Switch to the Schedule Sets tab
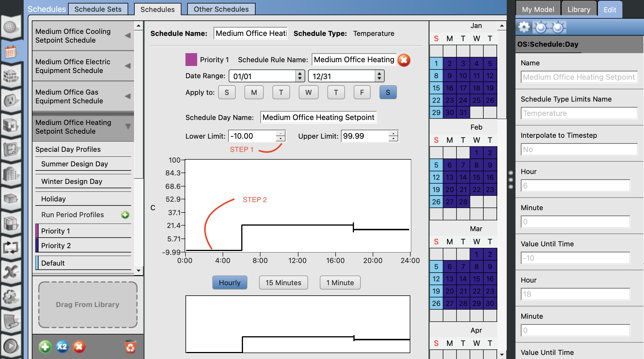This screenshot has width=644, height=359. [x=98, y=9]
